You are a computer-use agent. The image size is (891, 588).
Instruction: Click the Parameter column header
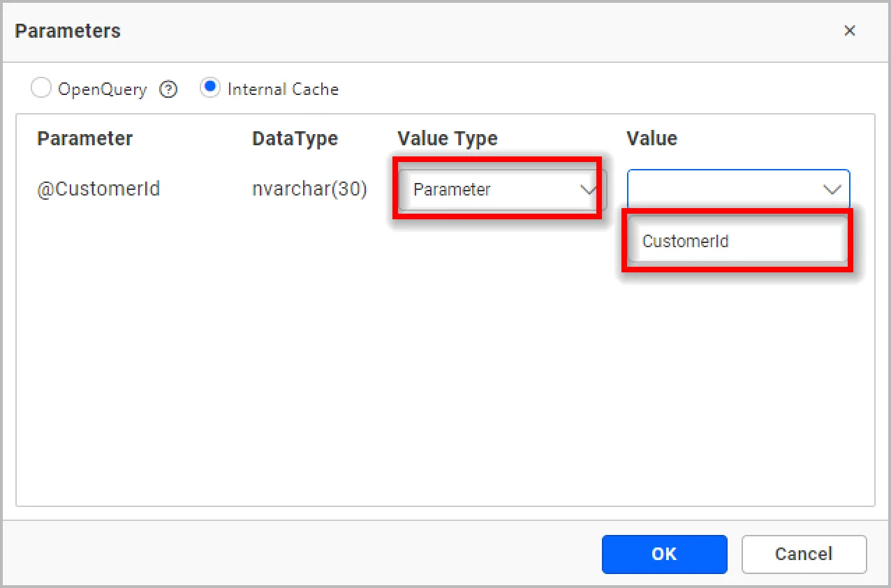point(84,138)
